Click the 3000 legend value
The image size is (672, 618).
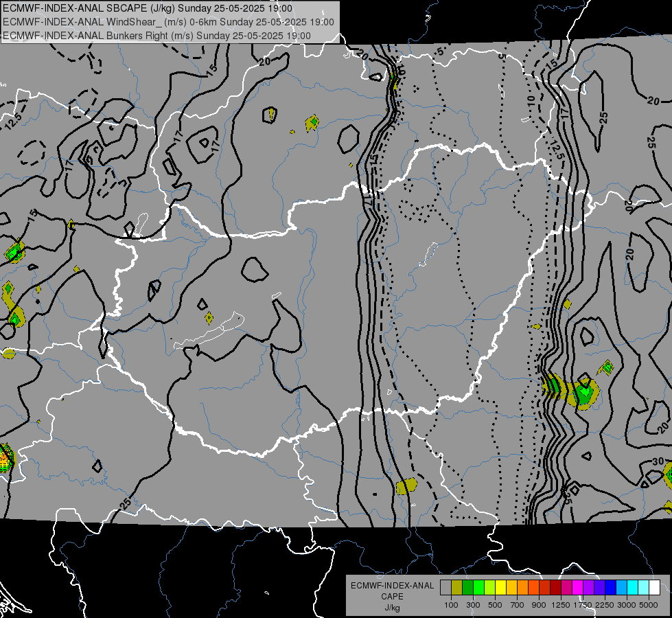point(626,605)
